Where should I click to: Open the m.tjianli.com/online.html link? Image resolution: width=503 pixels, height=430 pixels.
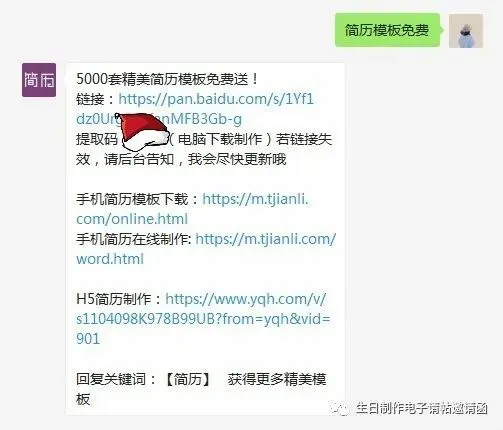tap(192, 209)
